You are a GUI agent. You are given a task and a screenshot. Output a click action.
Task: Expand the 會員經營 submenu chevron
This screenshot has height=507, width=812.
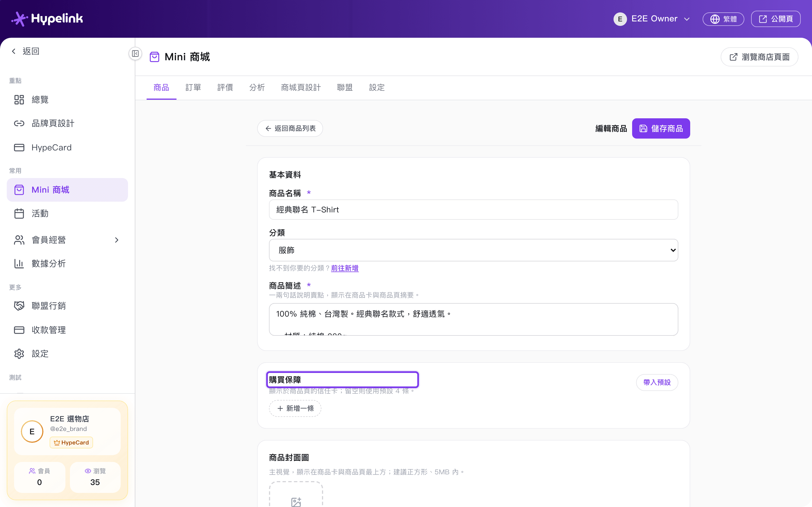[x=116, y=240]
